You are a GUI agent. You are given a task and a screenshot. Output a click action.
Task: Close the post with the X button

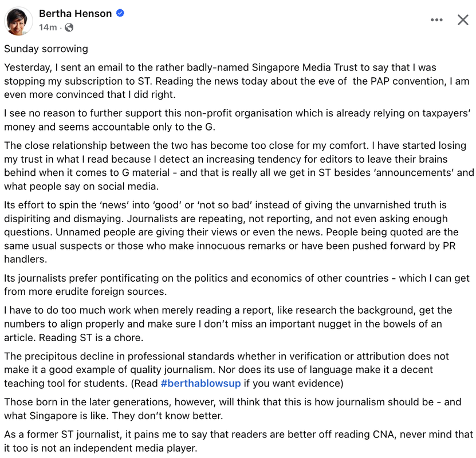pos(463,20)
